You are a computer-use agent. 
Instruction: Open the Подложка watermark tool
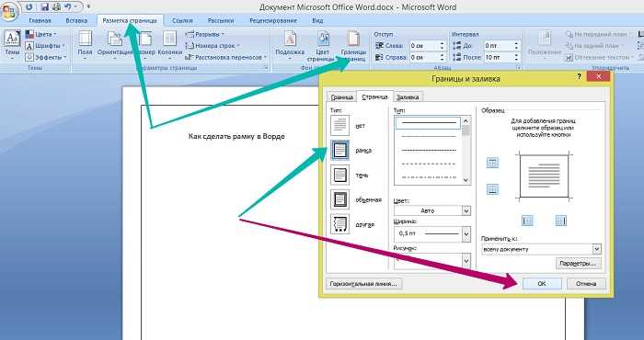290,44
